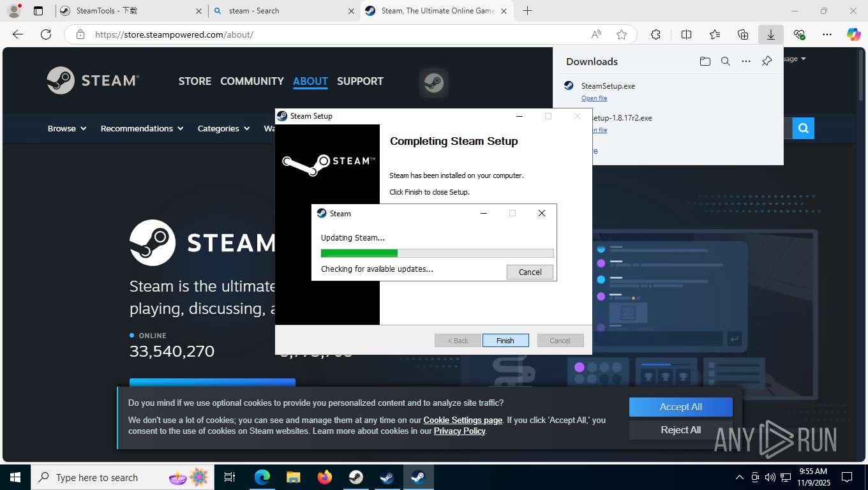Expand the Categories dropdown
This screenshot has width=868, height=490.
tap(223, 128)
